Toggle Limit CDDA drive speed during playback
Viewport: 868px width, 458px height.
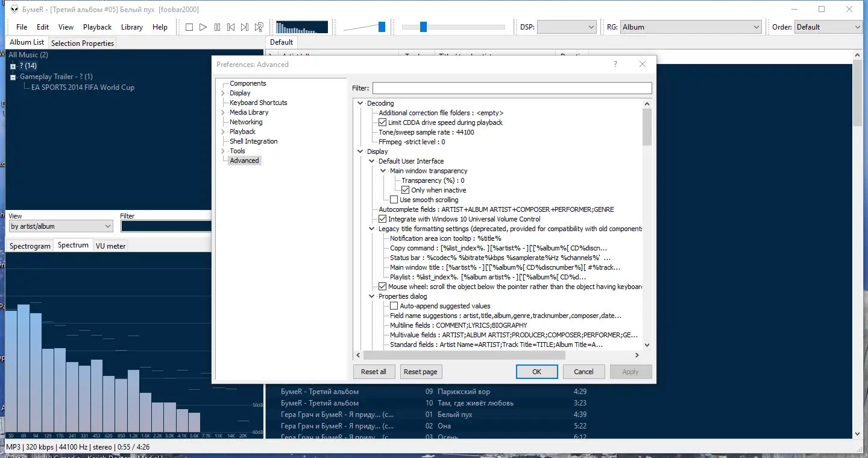[383, 122]
